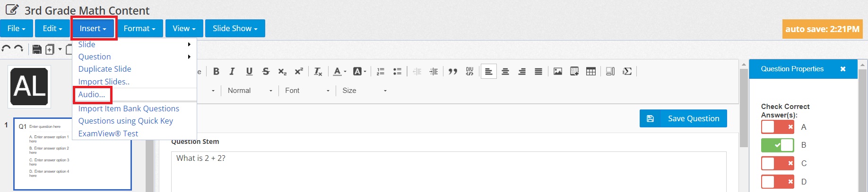Remove text formatting
Screen dimensions: 868x192
(x=318, y=71)
